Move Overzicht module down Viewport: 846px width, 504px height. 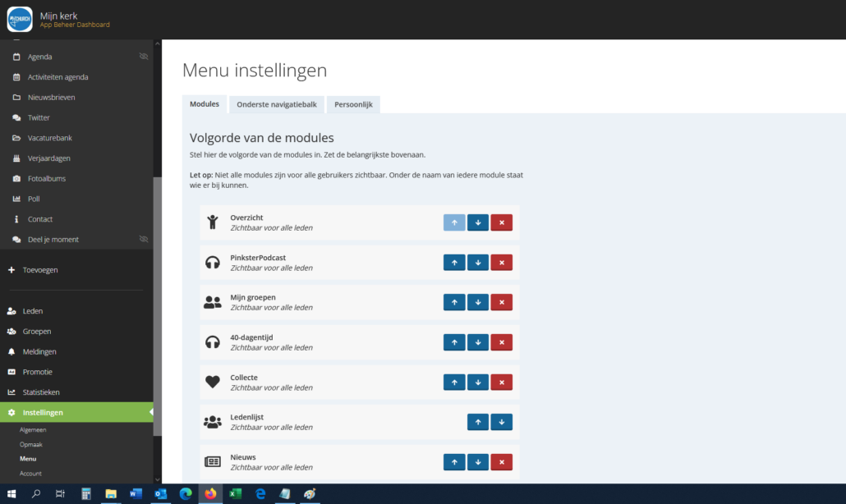(x=477, y=222)
